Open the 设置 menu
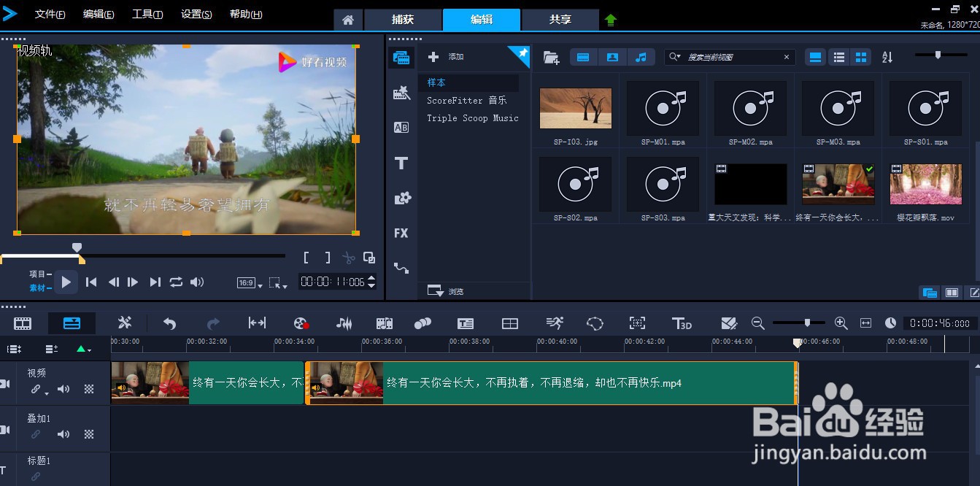The height and width of the screenshot is (486, 980). click(x=196, y=14)
